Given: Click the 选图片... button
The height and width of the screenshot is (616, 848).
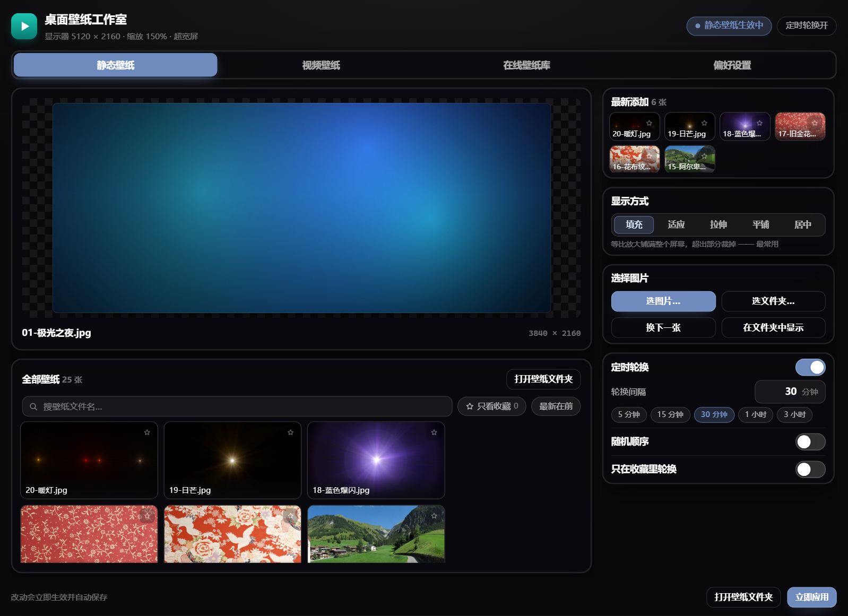Looking at the screenshot, I should pyautogui.click(x=663, y=301).
